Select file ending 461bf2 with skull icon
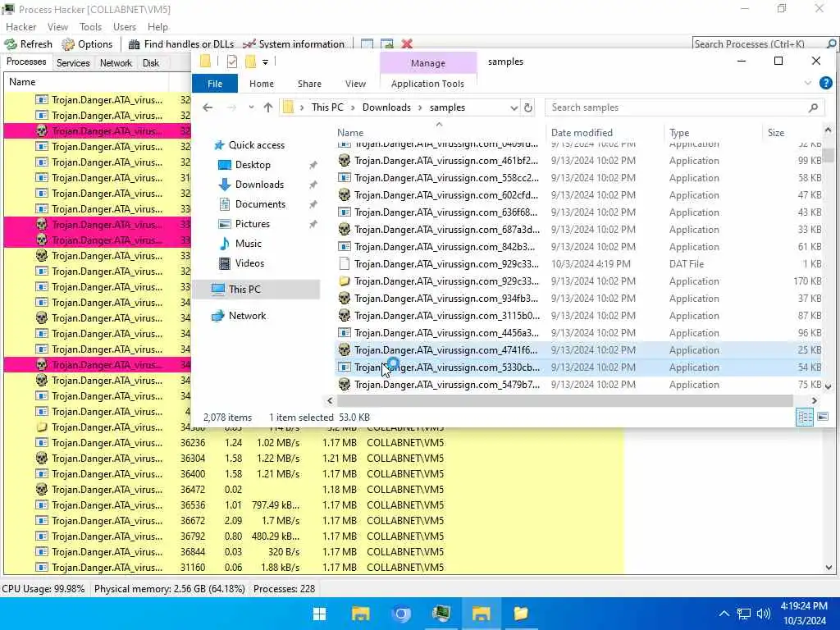 click(580, 161)
